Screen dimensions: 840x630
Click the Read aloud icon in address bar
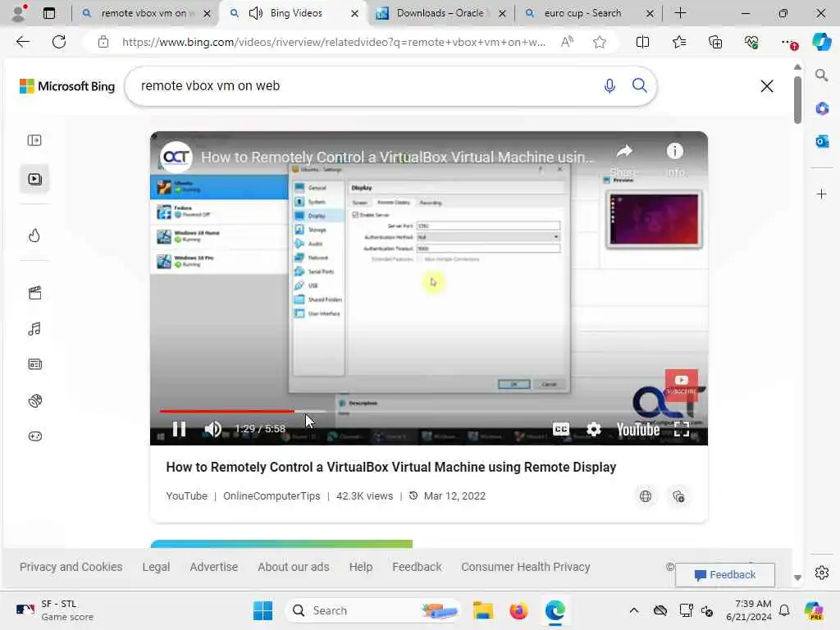(567, 42)
